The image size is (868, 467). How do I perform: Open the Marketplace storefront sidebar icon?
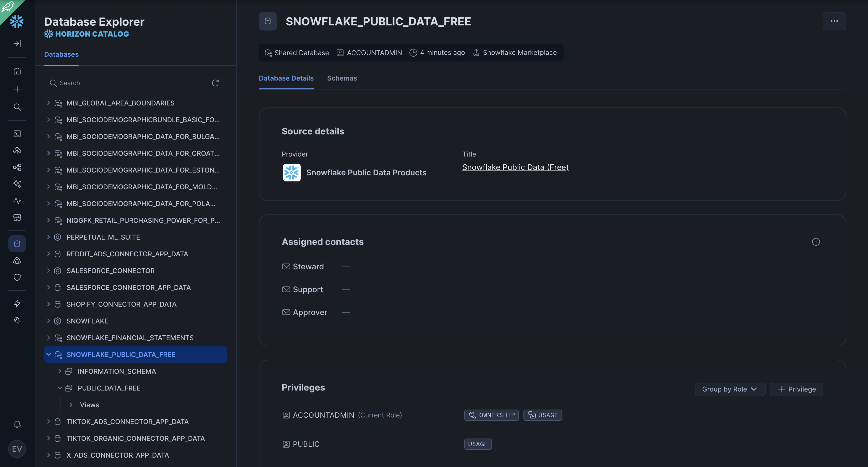click(x=17, y=218)
